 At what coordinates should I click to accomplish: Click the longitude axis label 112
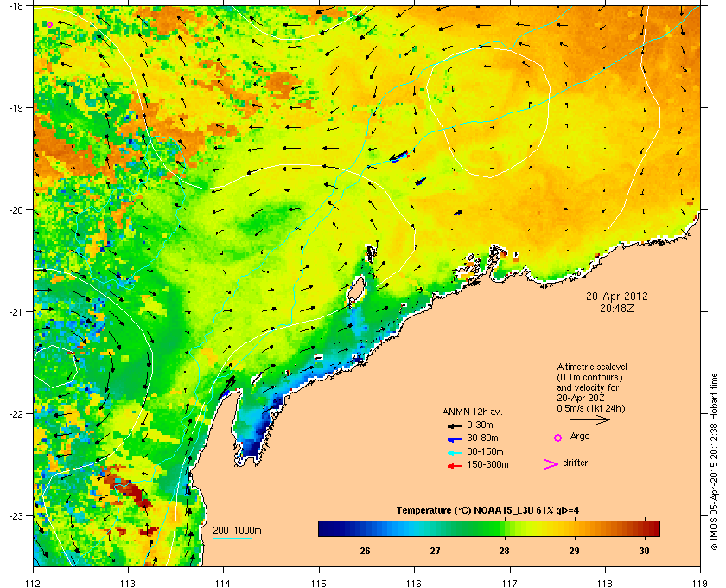(34, 583)
